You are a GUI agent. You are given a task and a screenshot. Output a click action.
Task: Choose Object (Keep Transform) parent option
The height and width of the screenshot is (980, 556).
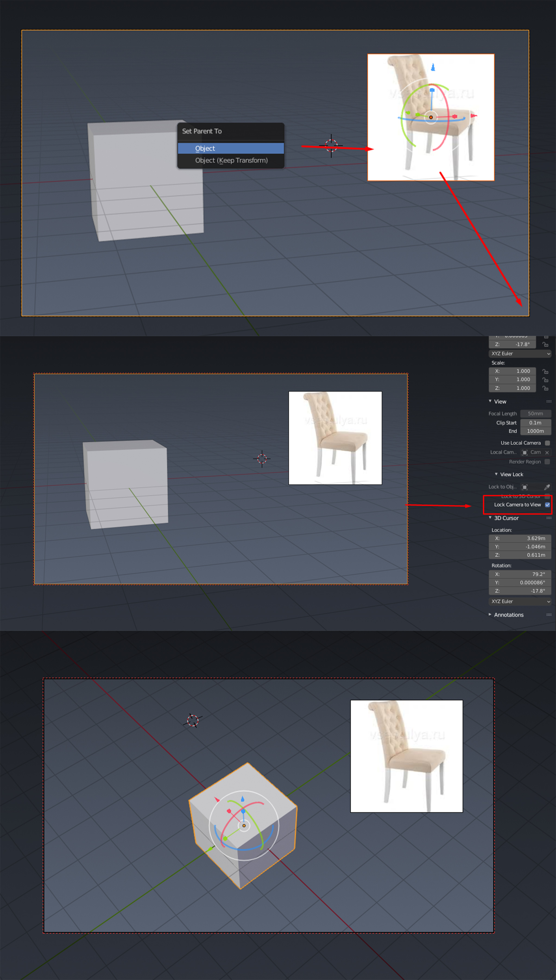231,161
